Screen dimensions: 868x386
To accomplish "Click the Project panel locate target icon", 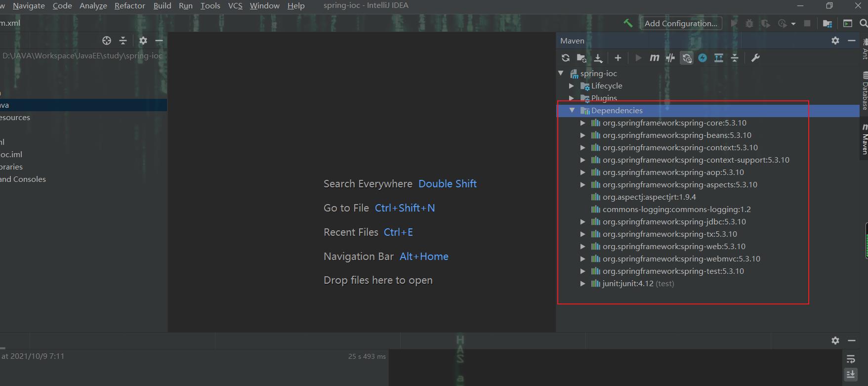I will point(106,41).
